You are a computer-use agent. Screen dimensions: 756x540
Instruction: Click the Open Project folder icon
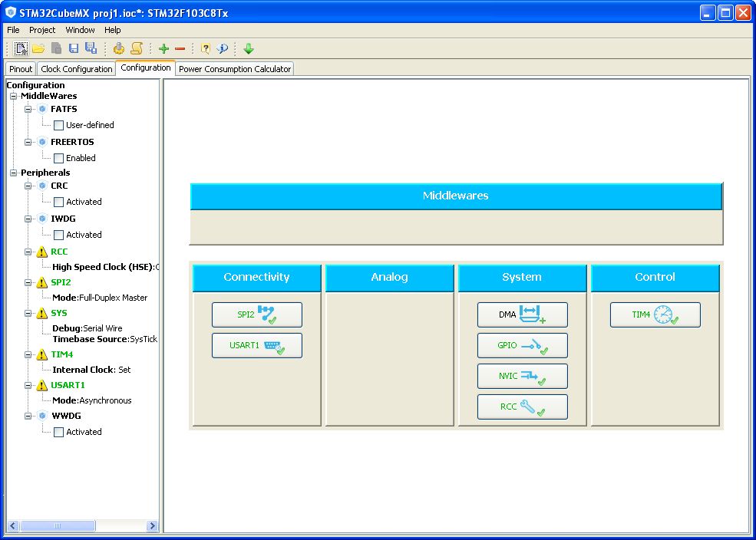click(x=38, y=48)
